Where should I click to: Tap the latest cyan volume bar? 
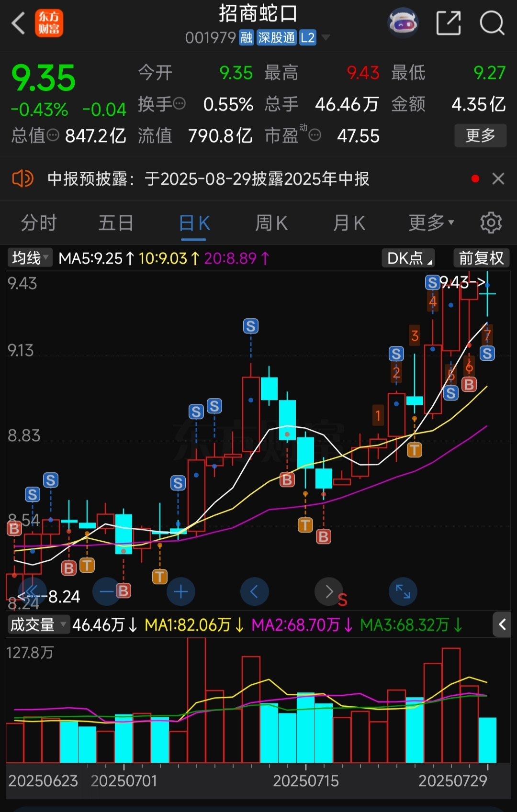pos(487,740)
